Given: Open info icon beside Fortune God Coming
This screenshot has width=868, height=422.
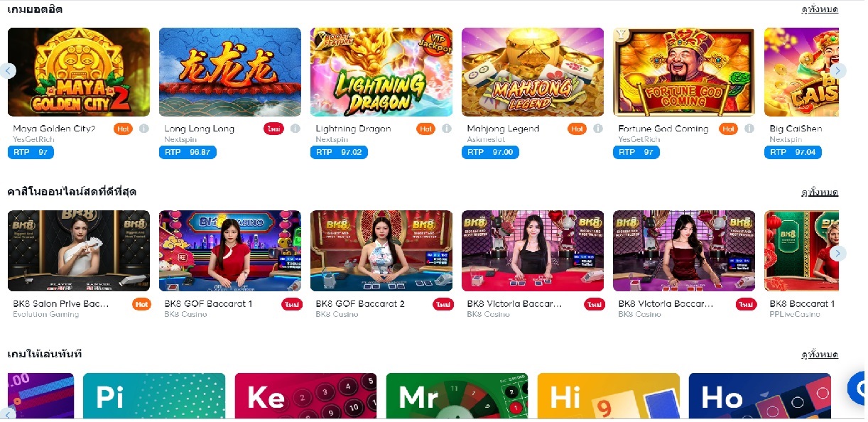Looking at the screenshot, I should click(749, 129).
